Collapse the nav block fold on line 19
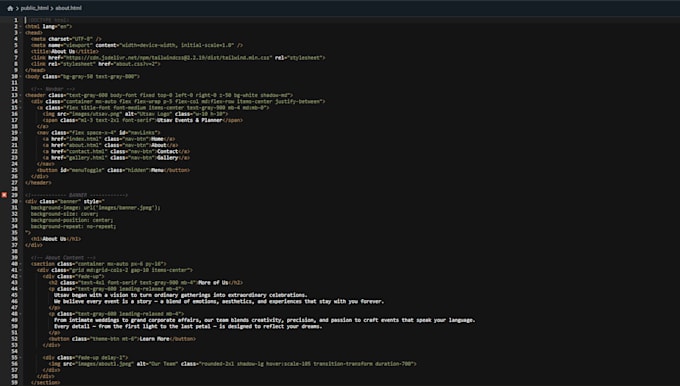The height and width of the screenshot is (386, 680). (x=21, y=133)
